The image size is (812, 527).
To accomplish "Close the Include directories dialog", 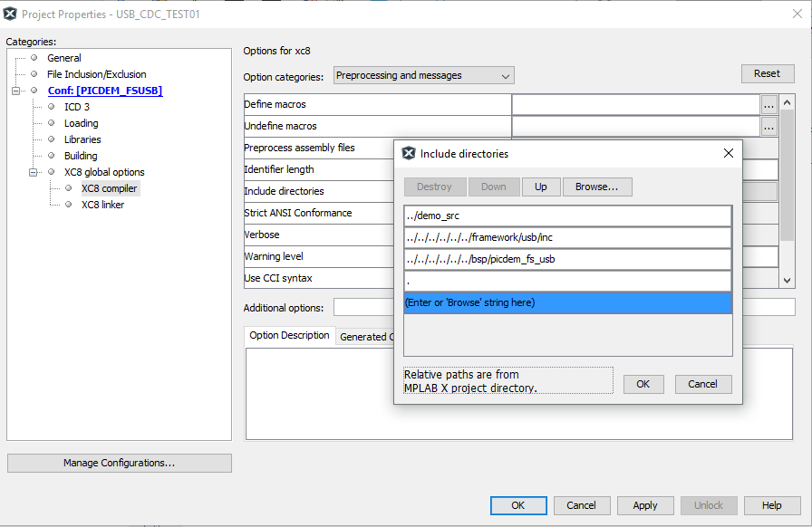I will [728, 153].
